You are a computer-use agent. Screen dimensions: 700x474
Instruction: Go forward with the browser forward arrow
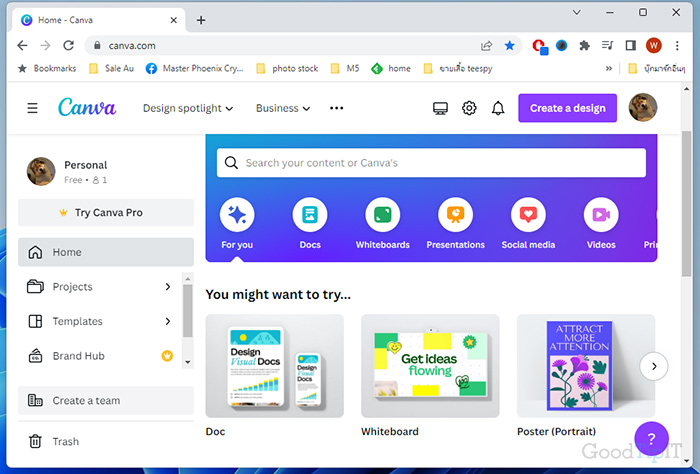pyautogui.click(x=46, y=46)
